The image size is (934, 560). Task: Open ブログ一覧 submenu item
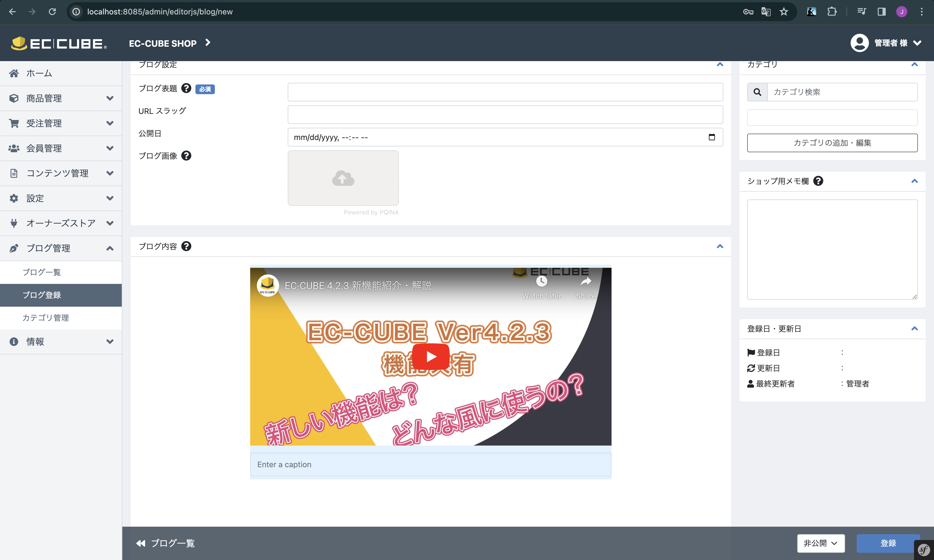coord(61,272)
